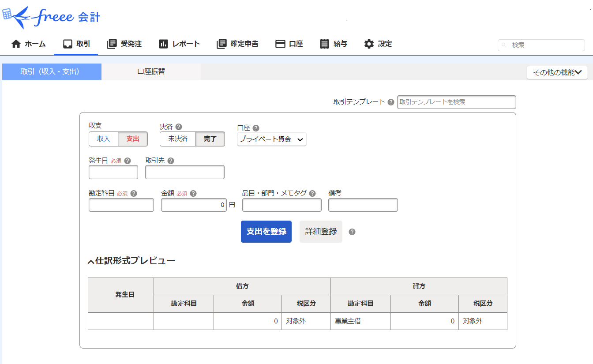Screen dimensions: 593x364
Task: Focus the 取引テンプレートを検索 field
Action: pyautogui.click(x=457, y=102)
